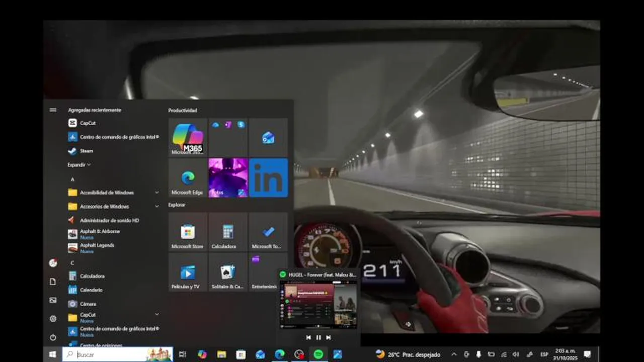Viewport: 644px width, 362px height.
Task: Open the Calculadora tile
Action: point(228,232)
